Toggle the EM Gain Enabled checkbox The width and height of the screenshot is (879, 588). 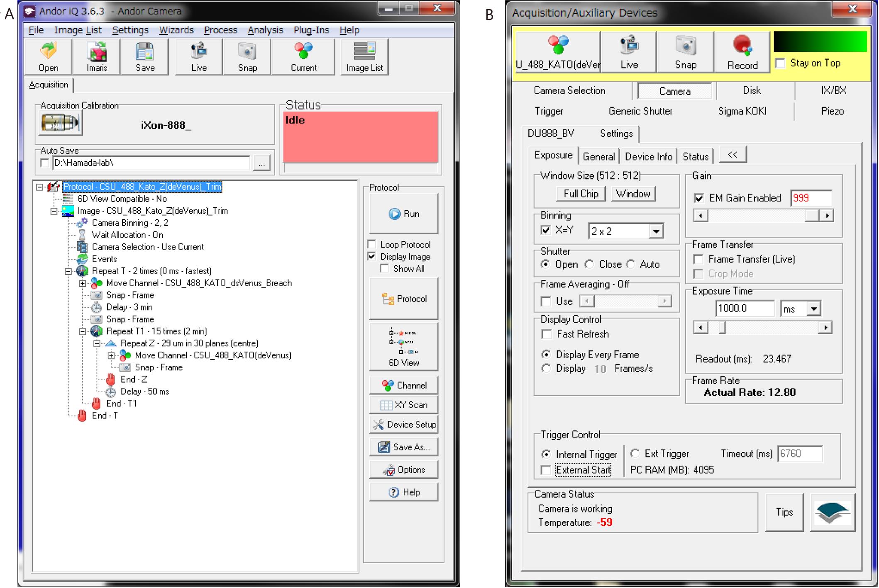pyautogui.click(x=699, y=198)
